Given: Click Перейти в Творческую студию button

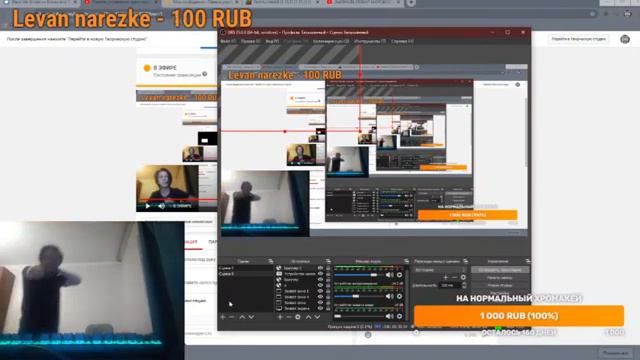Looking at the screenshot, I should tap(579, 39).
